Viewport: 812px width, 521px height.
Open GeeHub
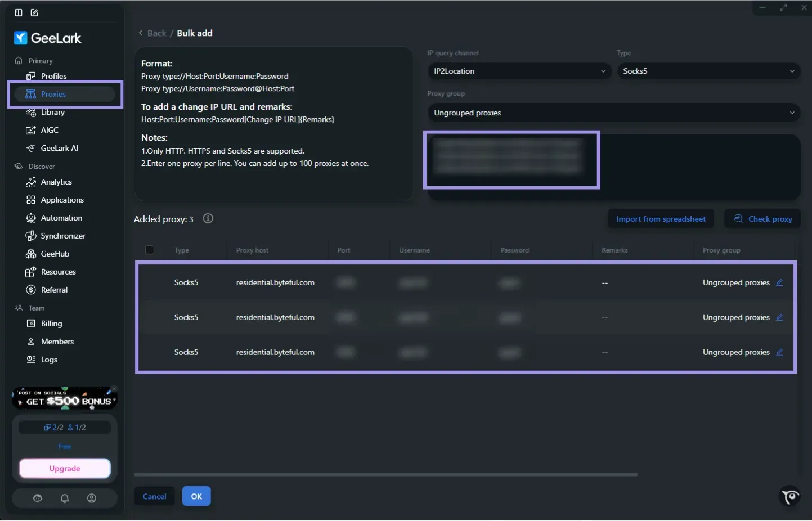pos(55,254)
